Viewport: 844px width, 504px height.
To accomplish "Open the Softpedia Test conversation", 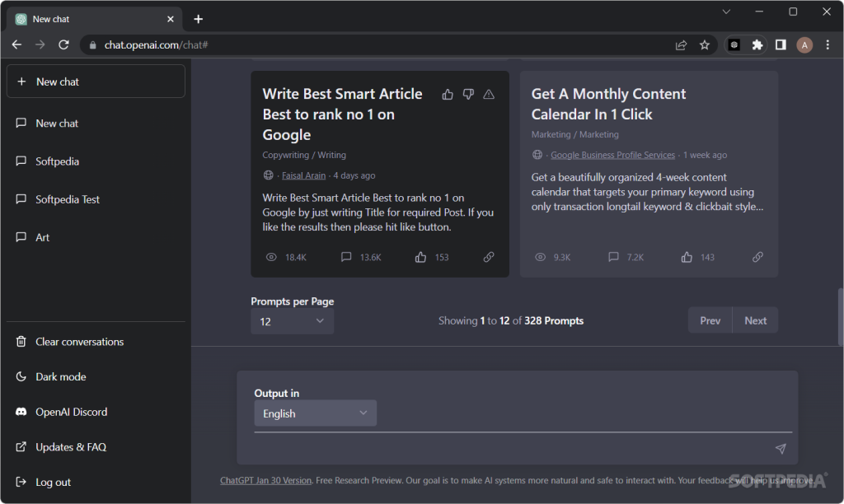I will coord(68,199).
